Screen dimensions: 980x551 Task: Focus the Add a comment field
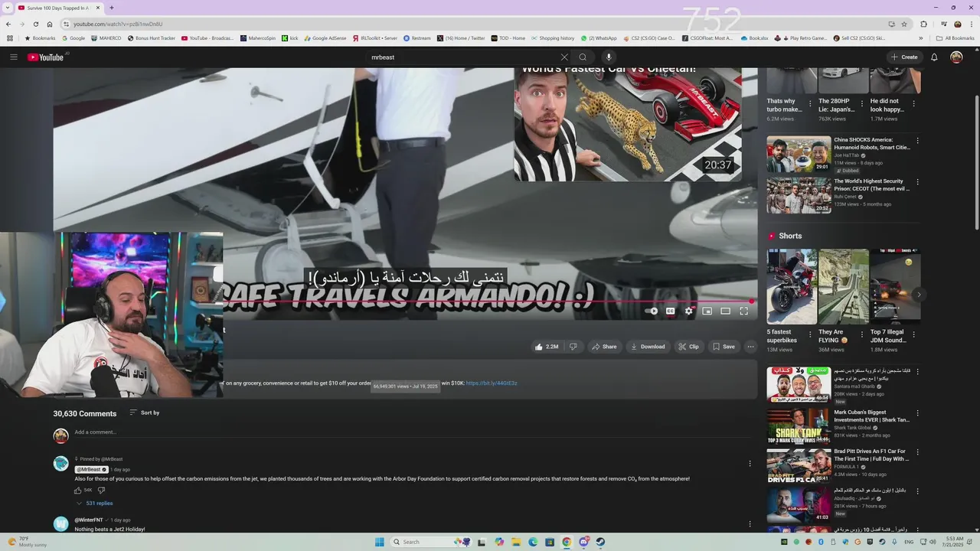413,432
